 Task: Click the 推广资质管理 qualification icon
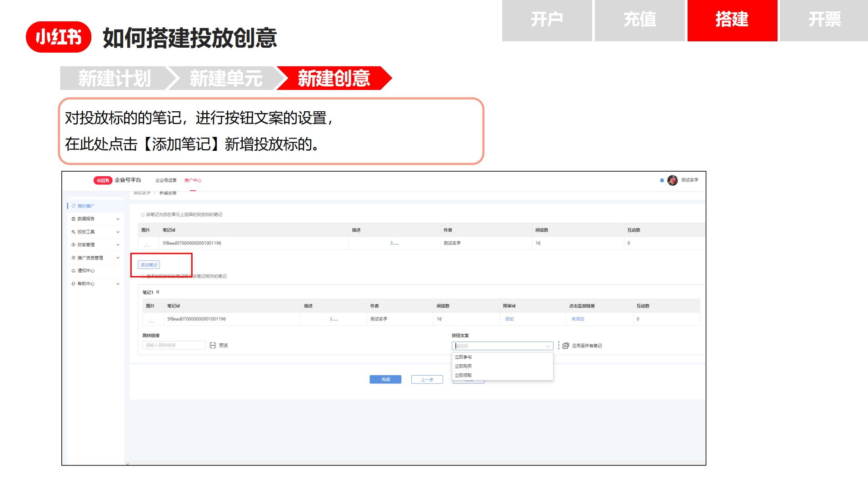point(73,258)
